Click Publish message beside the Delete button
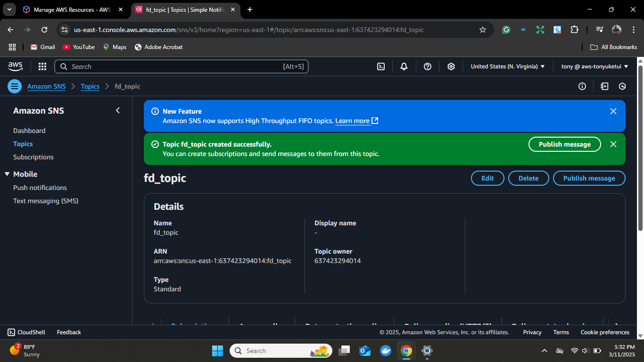Viewport: 644px width, 362px height. tap(589, 178)
